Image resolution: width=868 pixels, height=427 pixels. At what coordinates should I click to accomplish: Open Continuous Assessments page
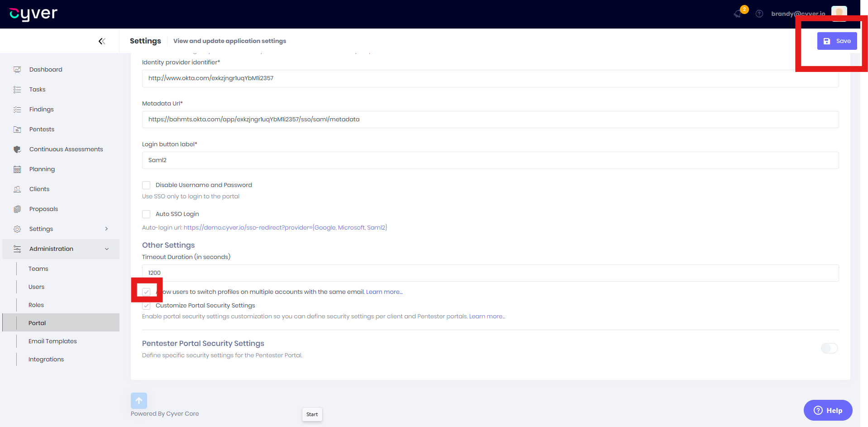[x=66, y=149]
